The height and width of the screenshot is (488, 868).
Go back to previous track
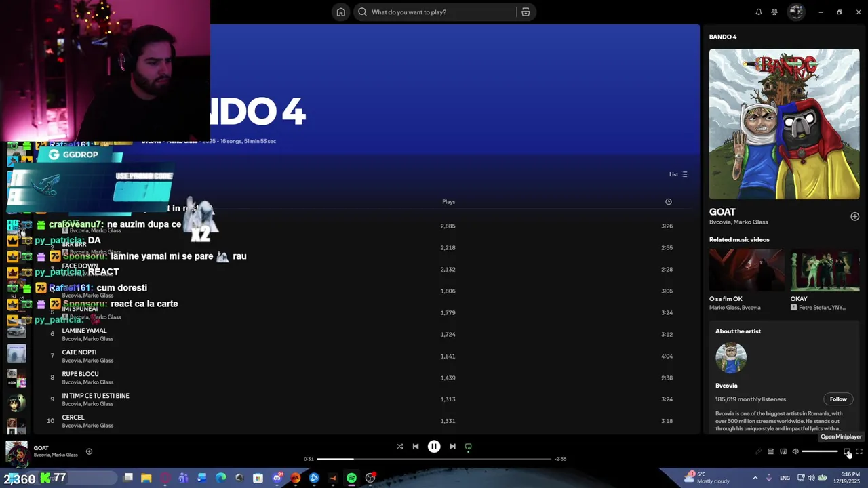pyautogui.click(x=416, y=447)
